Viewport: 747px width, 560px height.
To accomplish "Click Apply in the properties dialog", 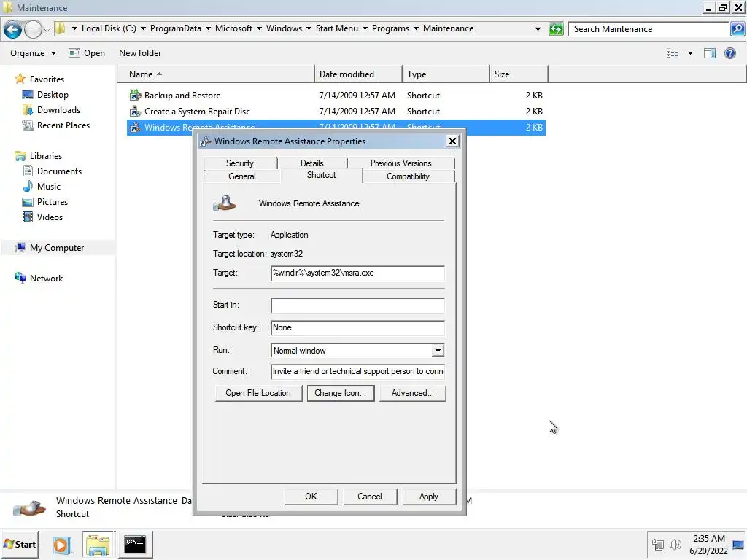I will pyautogui.click(x=429, y=496).
